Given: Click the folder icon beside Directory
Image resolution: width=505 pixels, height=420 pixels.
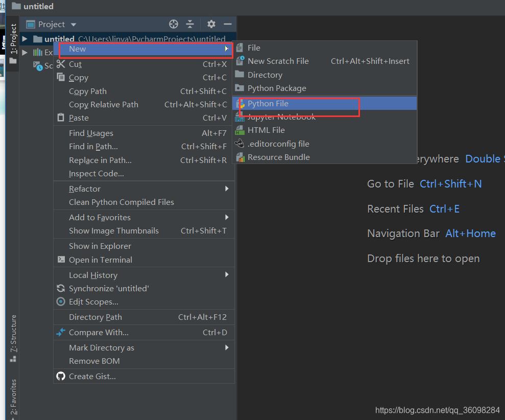Looking at the screenshot, I should point(239,75).
